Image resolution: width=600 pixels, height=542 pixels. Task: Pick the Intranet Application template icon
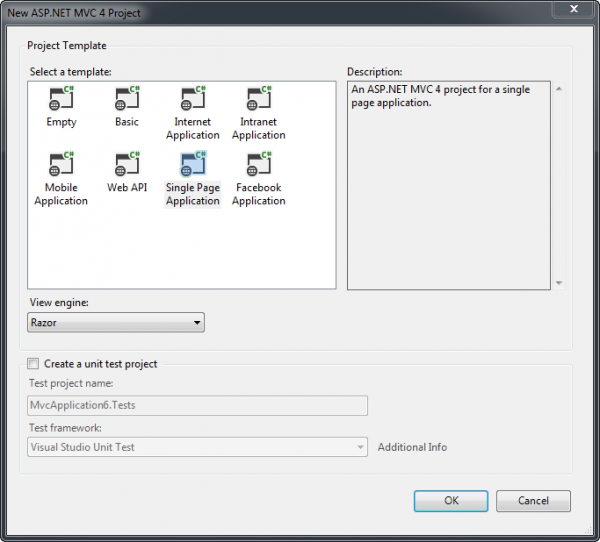[259, 98]
